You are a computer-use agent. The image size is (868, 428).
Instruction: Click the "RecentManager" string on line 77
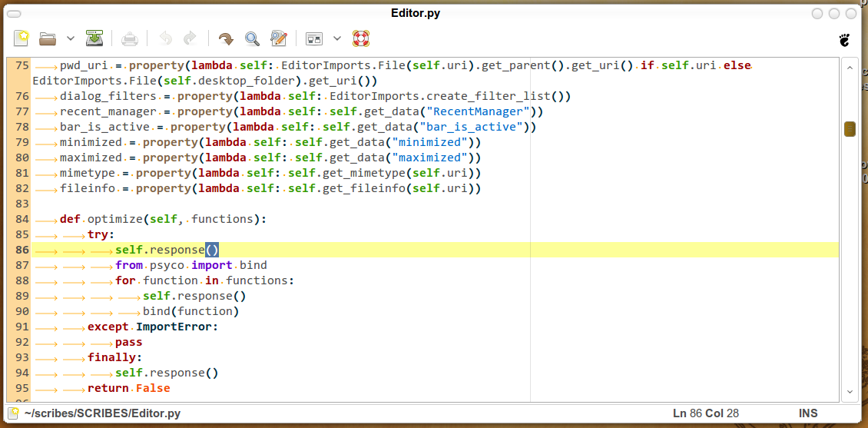(479, 112)
